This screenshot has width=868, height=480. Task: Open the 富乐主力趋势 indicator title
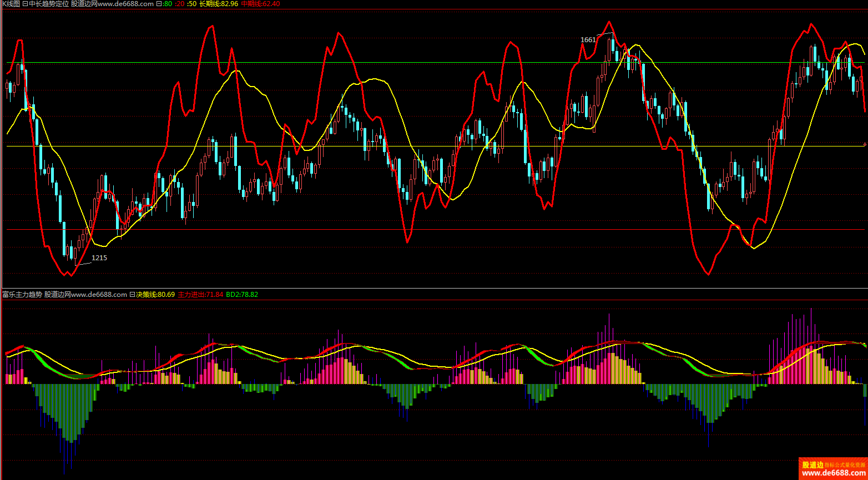pyautogui.click(x=22, y=295)
